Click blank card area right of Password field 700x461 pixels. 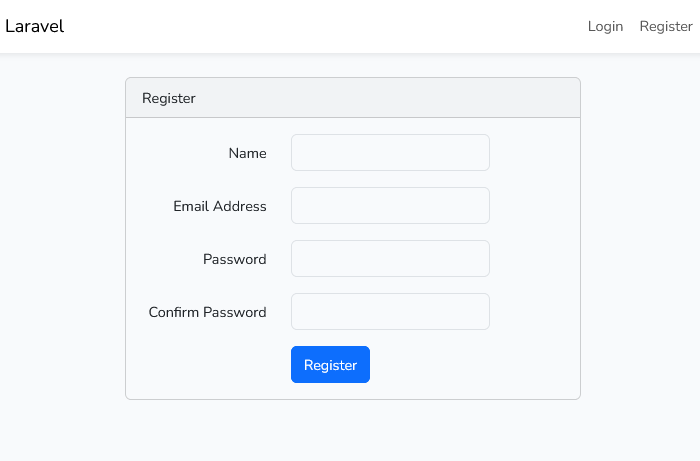pos(535,259)
